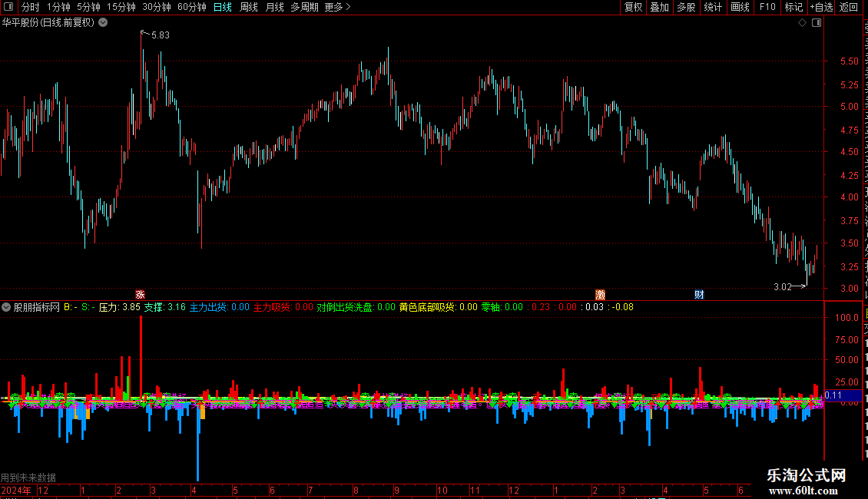Select the 30分钟 period
This screenshot has height=499, width=868.
coord(157,7)
